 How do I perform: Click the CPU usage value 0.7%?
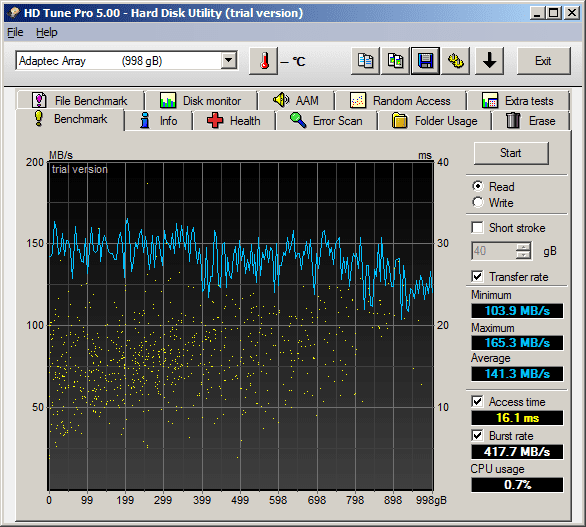517,485
